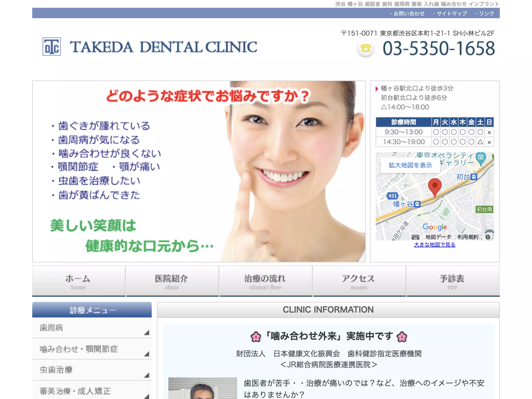
Task: Click the CLINIC INFORMATION heading
Action: (x=328, y=310)
